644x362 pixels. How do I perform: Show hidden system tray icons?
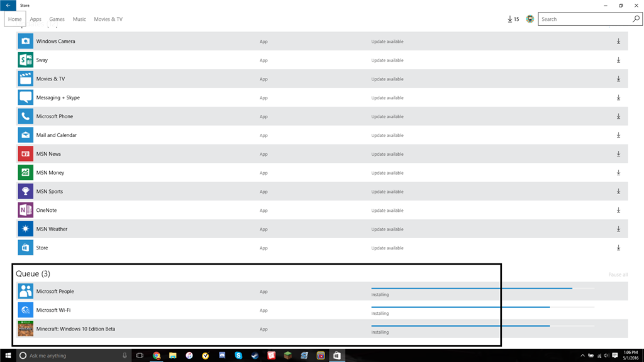(x=582, y=356)
